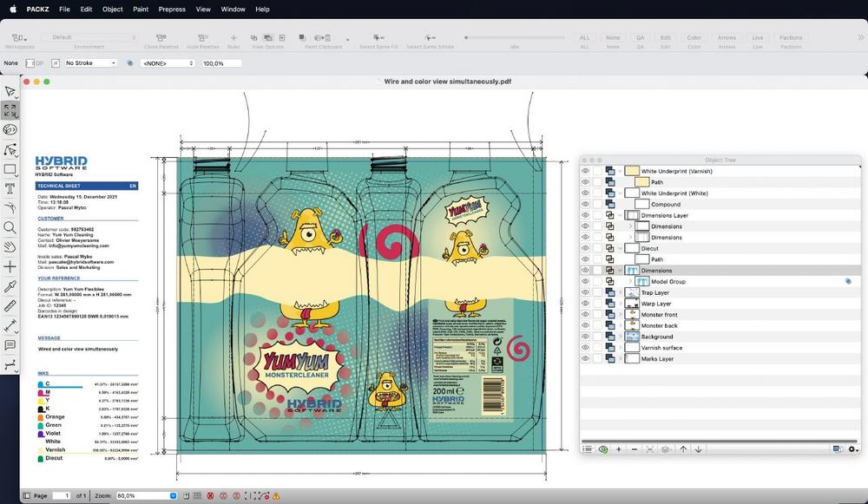Activate the Hand pan tool
Screen dimensions: 868x504
tap(10, 247)
